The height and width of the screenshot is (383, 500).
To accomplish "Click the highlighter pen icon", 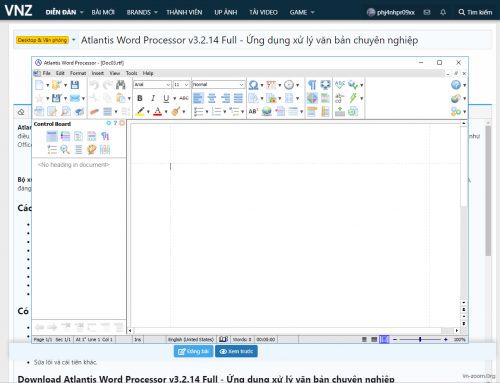I will (x=140, y=111).
